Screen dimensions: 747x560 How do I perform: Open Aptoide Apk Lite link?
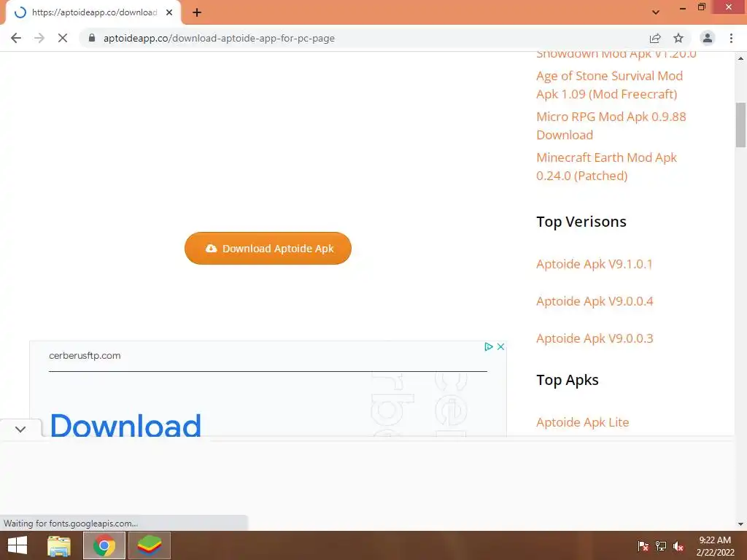click(582, 422)
